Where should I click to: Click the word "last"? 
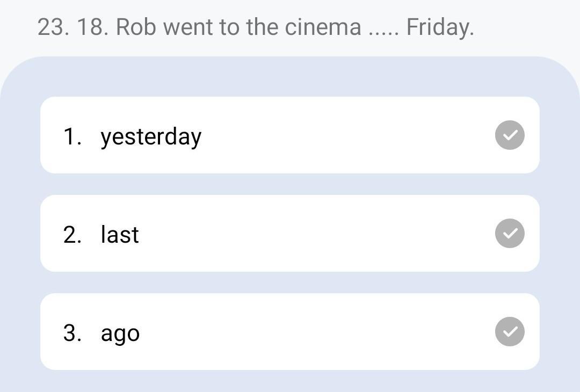(x=120, y=234)
